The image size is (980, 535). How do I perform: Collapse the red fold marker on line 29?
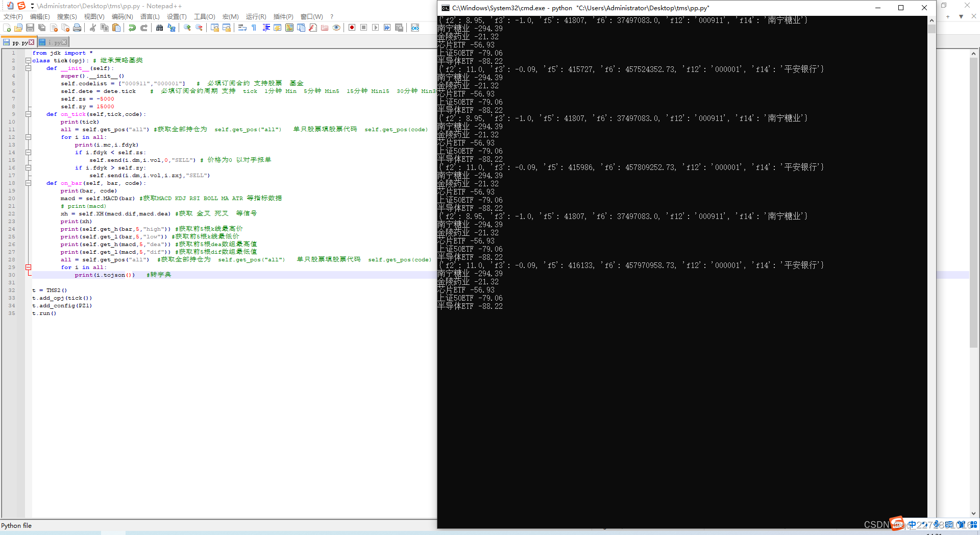(x=29, y=267)
